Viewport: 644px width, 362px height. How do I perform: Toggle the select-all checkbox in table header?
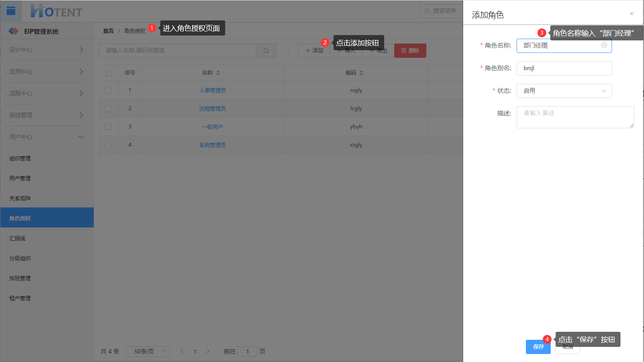coord(109,73)
